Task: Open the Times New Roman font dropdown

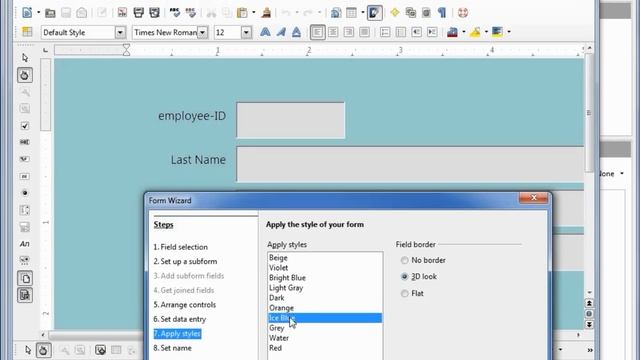Action: (202, 32)
